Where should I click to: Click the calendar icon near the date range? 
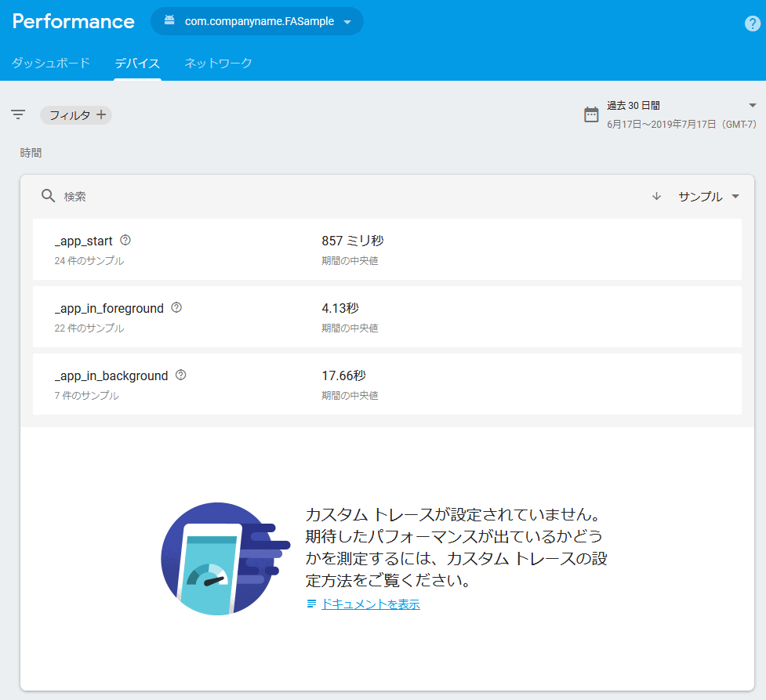coord(590,114)
